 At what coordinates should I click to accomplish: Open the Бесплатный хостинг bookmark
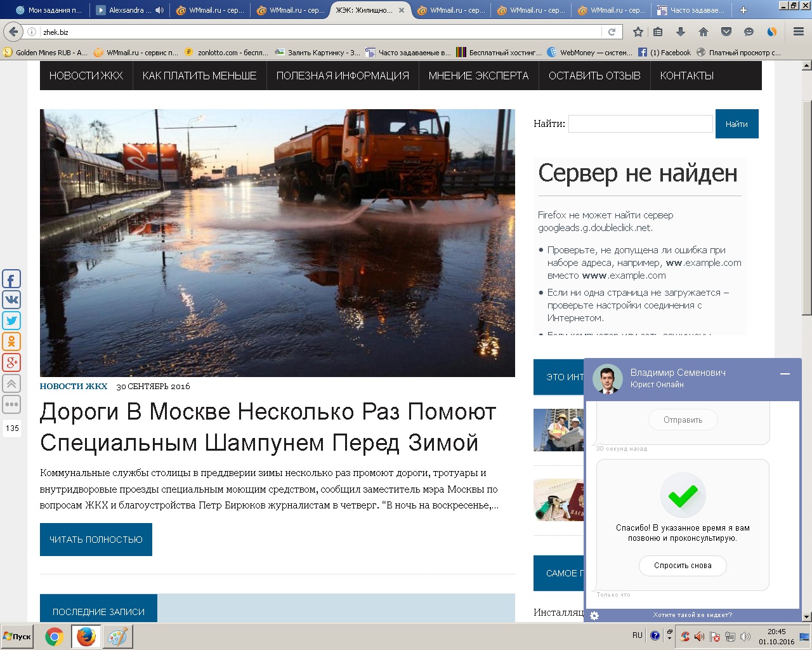[x=499, y=53]
